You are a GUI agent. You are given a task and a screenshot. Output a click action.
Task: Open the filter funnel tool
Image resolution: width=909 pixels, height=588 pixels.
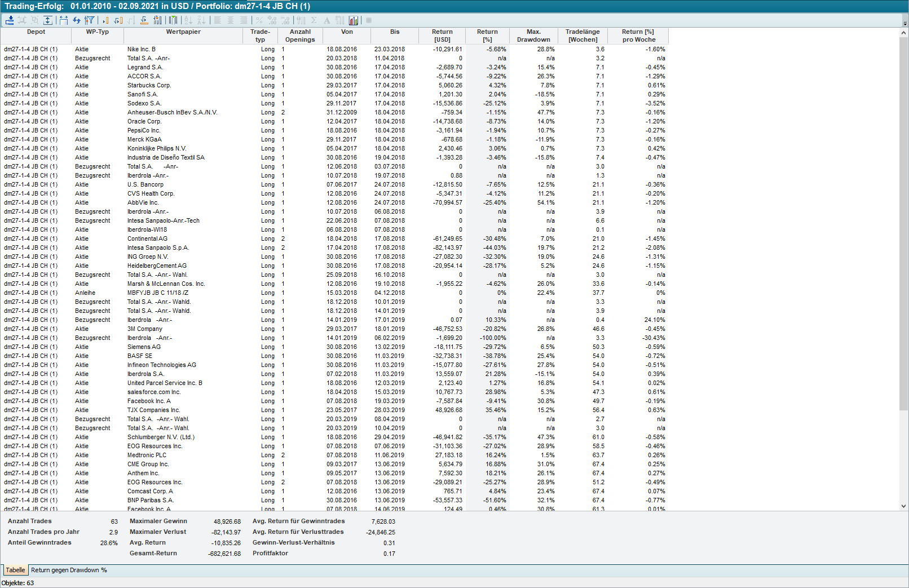click(90, 20)
